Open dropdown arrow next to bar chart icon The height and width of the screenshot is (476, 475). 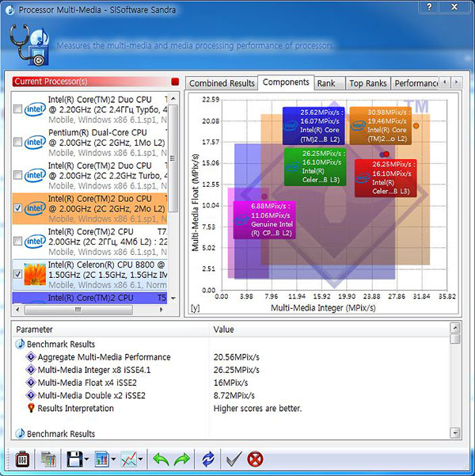click(113, 459)
